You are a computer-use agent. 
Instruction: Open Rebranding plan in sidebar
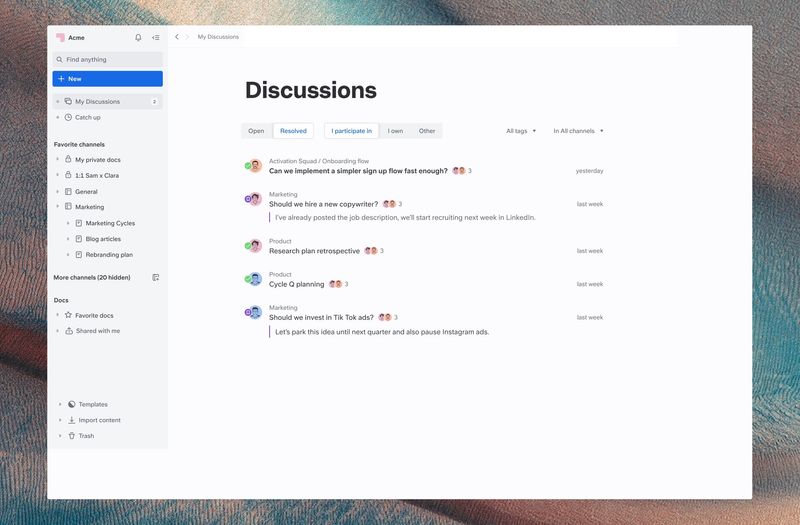pos(109,255)
